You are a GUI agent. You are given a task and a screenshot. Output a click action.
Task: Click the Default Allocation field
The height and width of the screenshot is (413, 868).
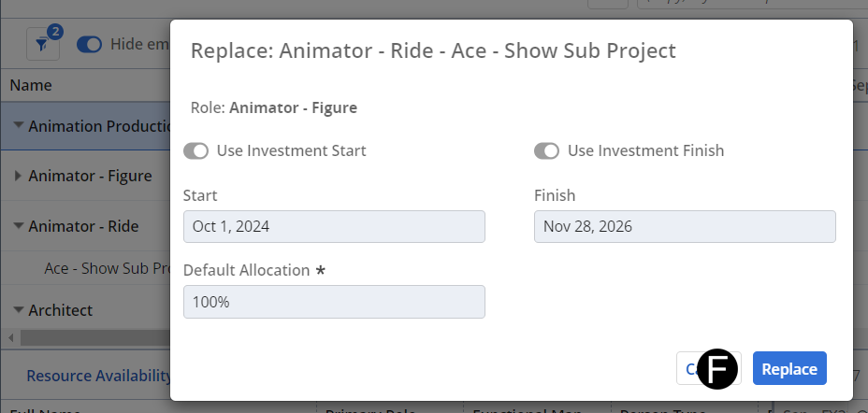click(x=334, y=302)
